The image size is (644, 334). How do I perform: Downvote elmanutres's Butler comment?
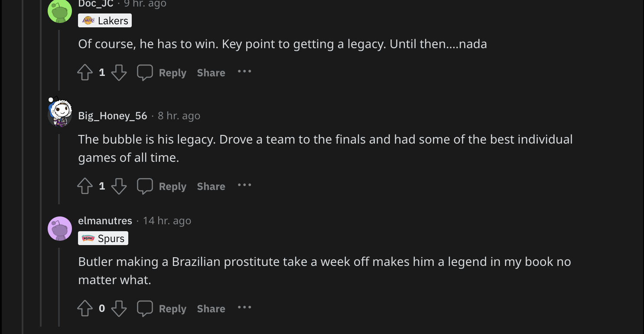(x=119, y=308)
